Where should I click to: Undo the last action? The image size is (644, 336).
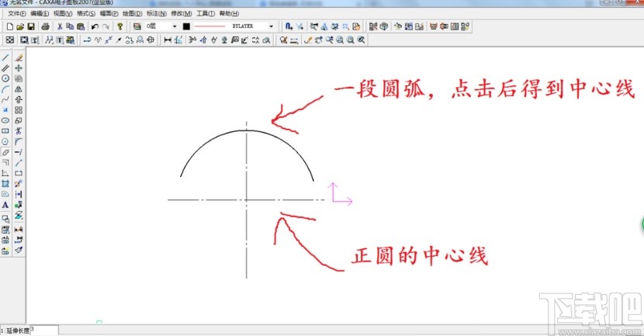pyautogui.click(x=95, y=26)
